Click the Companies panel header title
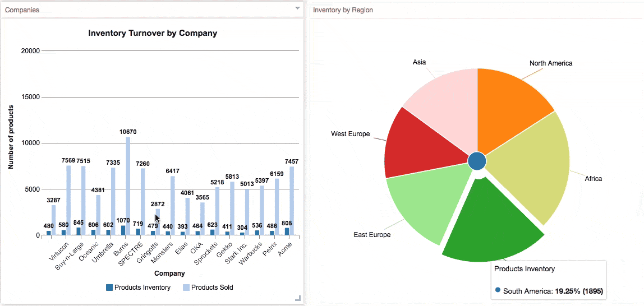This screenshot has height=306, width=644. (22, 10)
